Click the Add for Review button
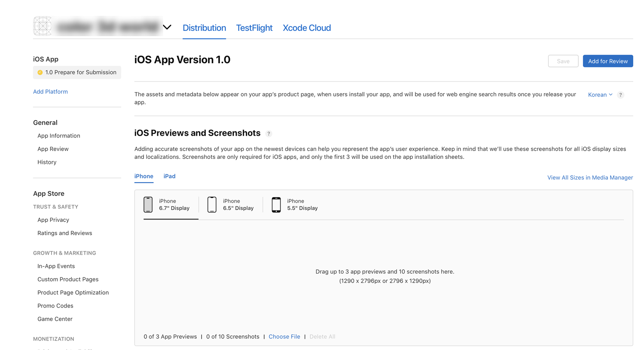This screenshot has height=350, width=644. (x=608, y=61)
